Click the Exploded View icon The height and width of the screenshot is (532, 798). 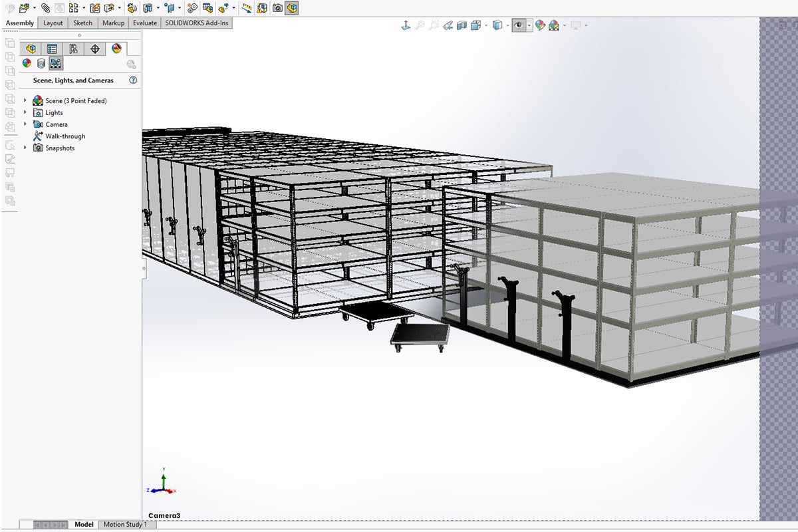click(223, 9)
